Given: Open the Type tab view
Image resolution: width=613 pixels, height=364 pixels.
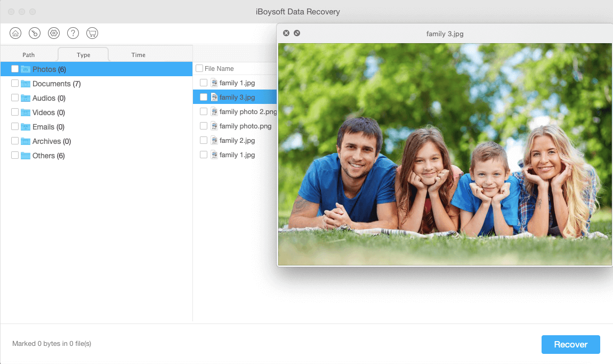Looking at the screenshot, I should coord(83,54).
